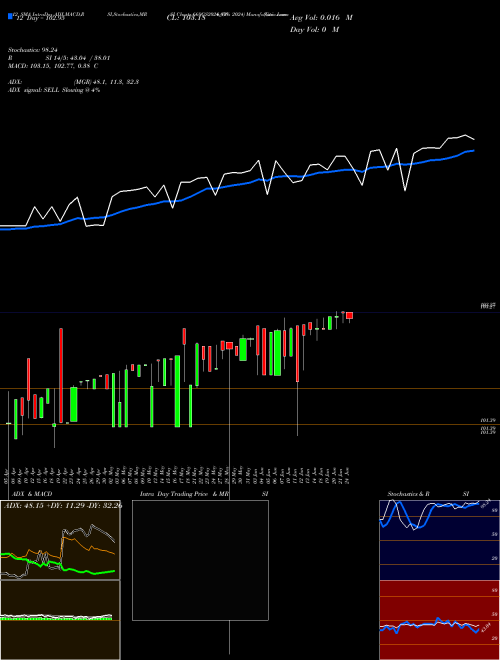Open the red RSI chart panel

pyautogui.click(x=439, y=620)
